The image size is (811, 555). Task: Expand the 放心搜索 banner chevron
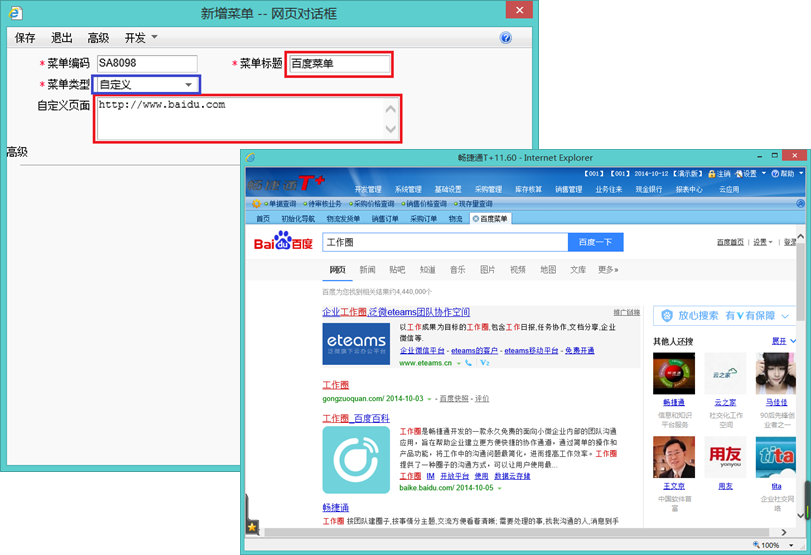point(785,316)
